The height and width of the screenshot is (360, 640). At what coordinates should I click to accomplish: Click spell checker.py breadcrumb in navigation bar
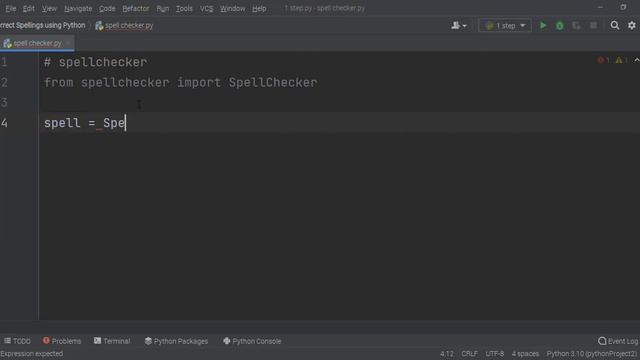pyautogui.click(x=124, y=25)
